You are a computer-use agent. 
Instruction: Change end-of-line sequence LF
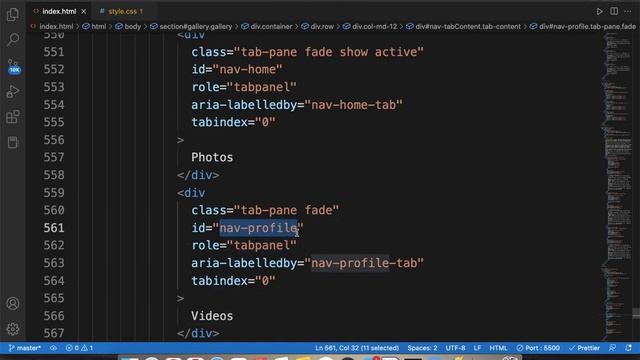(477, 348)
